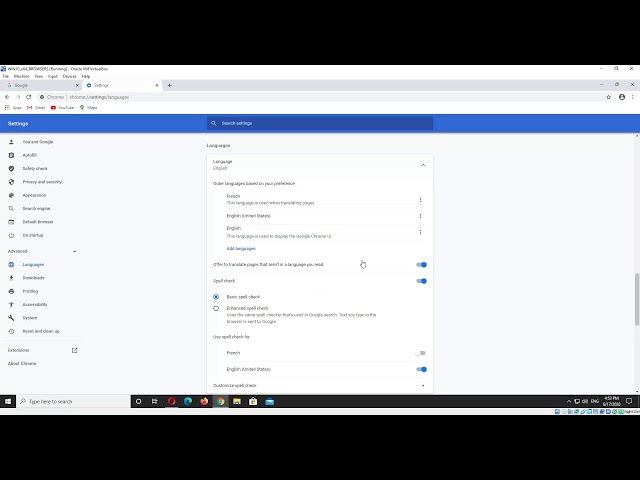
Task: Disable spell check for English (United States)
Action: coord(421,369)
